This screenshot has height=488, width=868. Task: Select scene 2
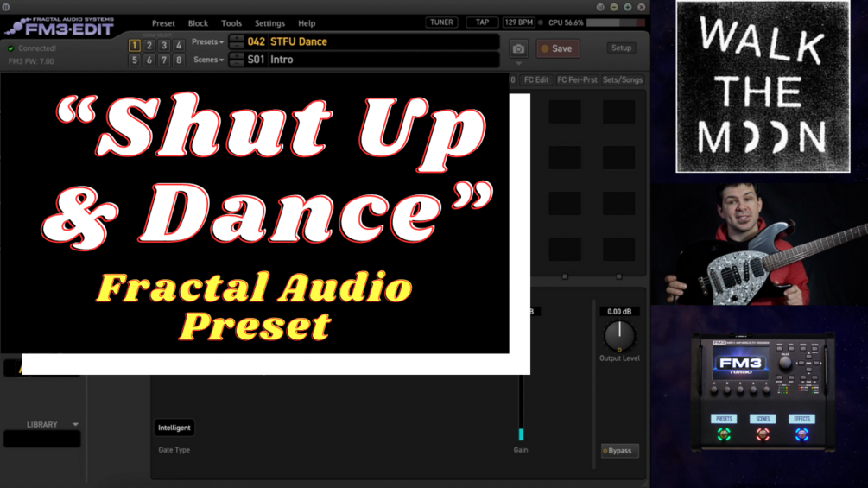coord(149,46)
